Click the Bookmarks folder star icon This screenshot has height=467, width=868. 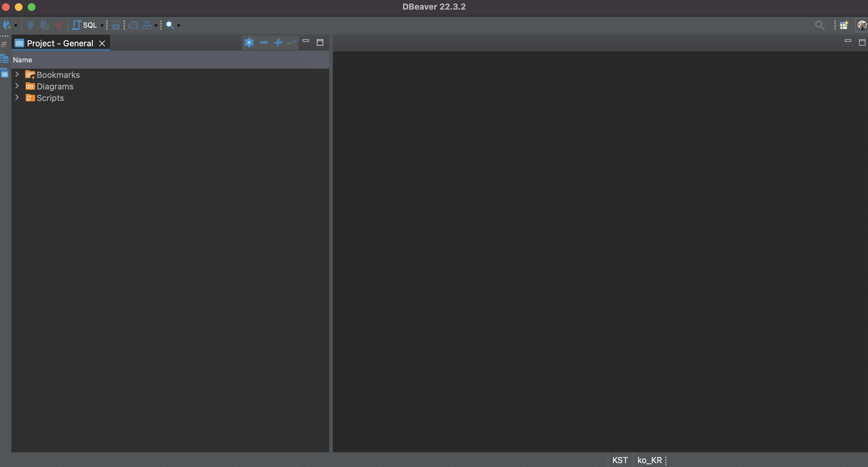coord(30,75)
